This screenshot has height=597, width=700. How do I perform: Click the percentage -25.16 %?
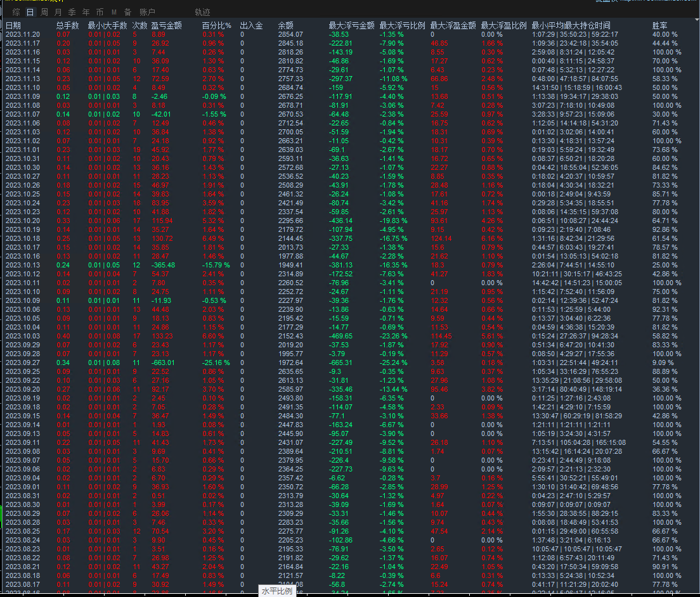(x=216, y=363)
